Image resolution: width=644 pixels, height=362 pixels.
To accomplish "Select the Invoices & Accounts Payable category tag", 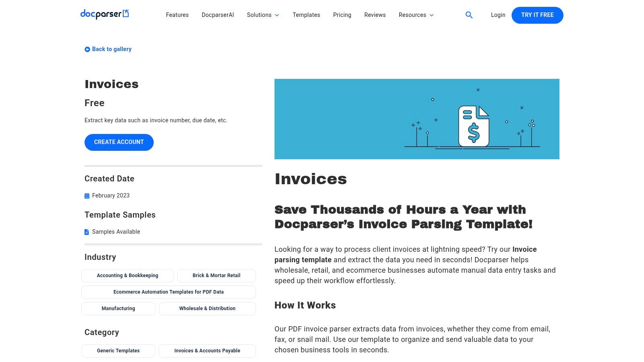I will (x=207, y=351).
